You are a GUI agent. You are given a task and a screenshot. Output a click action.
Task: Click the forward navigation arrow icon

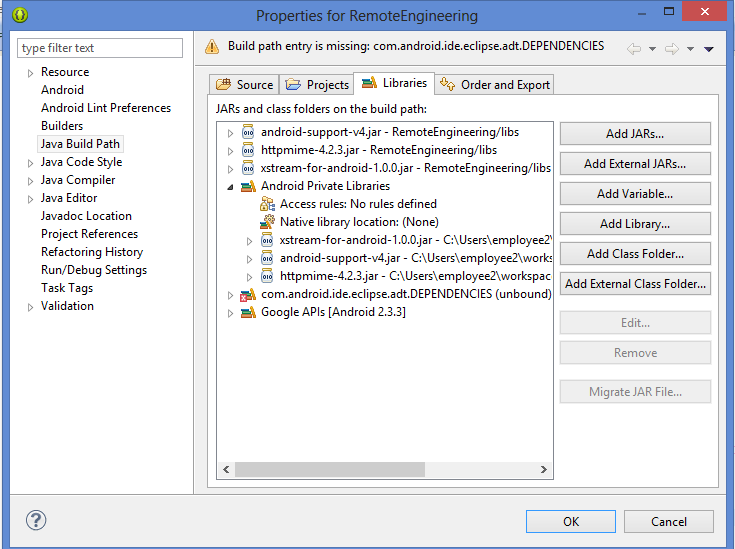tap(672, 48)
